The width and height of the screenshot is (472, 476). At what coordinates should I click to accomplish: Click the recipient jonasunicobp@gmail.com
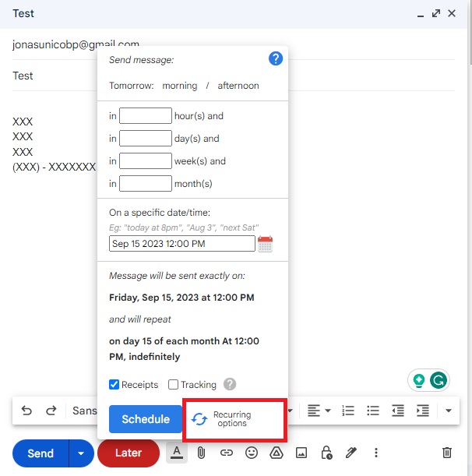pyautogui.click(x=76, y=44)
